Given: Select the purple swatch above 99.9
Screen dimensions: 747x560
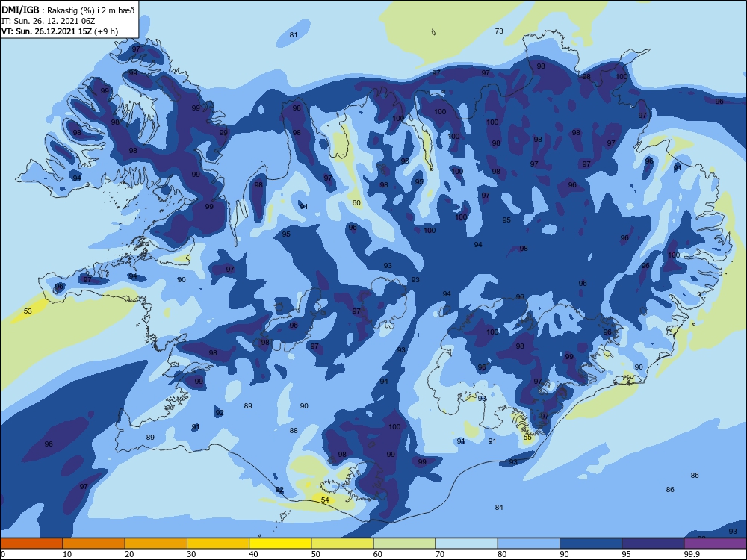Looking at the screenshot, I should [x=715, y=544].
